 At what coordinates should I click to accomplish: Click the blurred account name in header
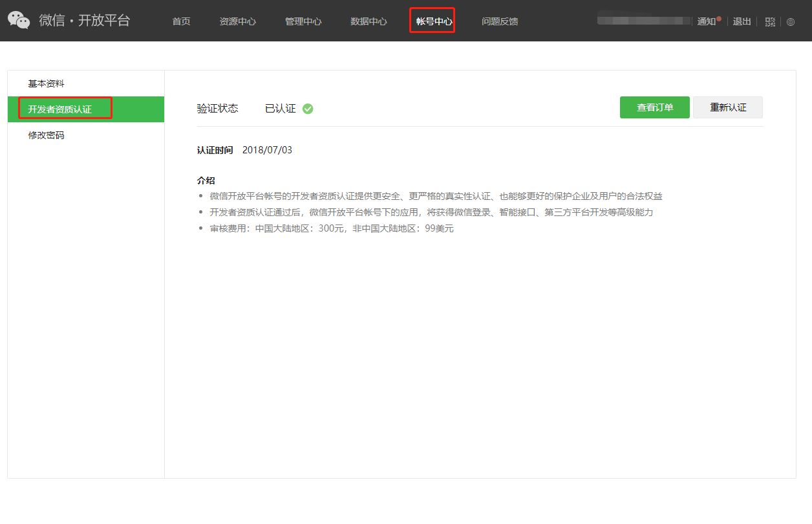pyautogui.click(x=645, y=21)
